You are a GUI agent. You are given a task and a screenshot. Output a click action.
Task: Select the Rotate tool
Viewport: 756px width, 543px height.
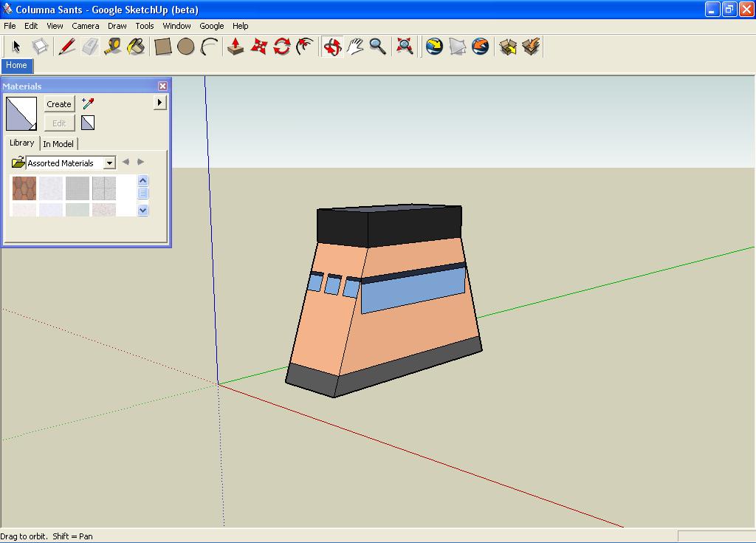[x=281, y=47]
